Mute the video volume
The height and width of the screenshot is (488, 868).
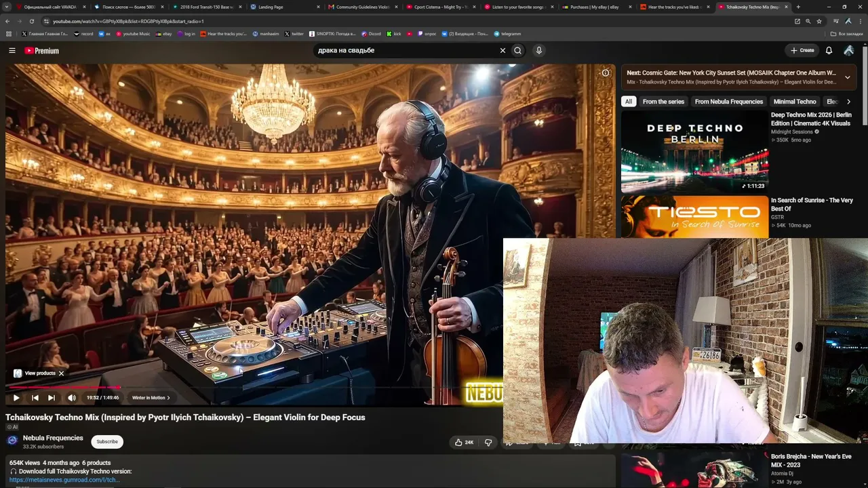pos(71,398)
